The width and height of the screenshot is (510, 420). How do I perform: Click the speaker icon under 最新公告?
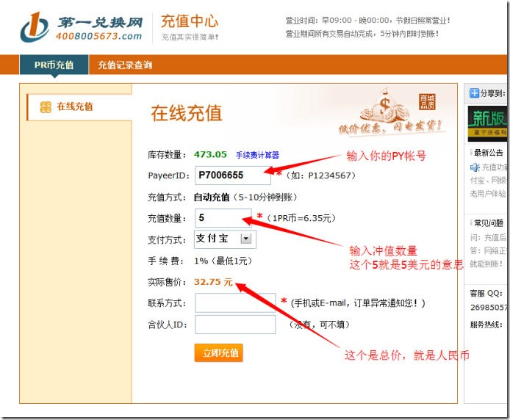point(475,167)
